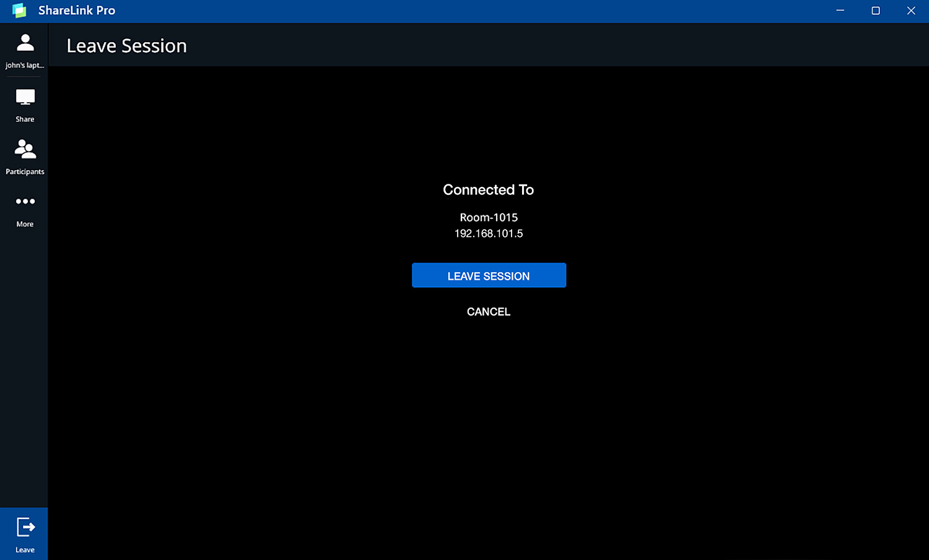Click the ShareLink Pro logo icon

click(19, 11)
